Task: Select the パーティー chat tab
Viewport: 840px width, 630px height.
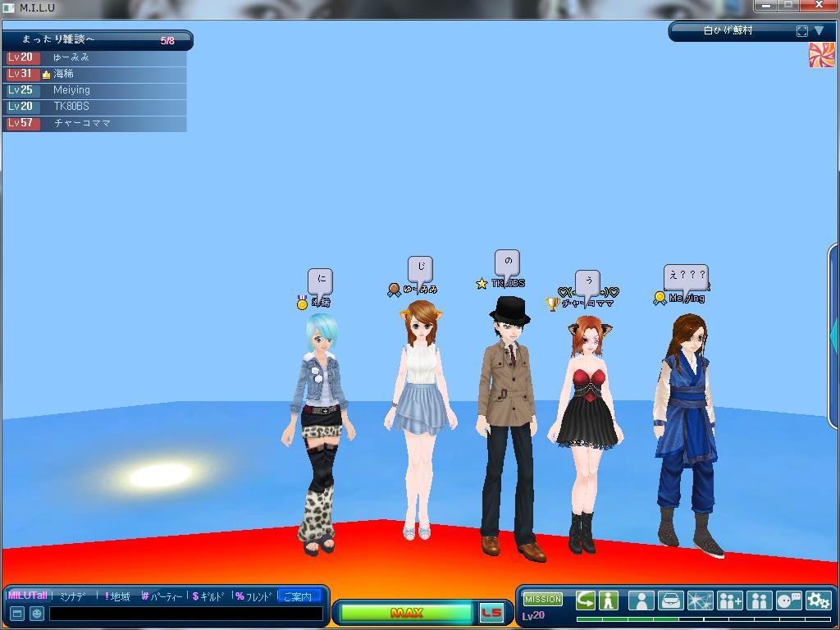Action: [x=162, y=596]
